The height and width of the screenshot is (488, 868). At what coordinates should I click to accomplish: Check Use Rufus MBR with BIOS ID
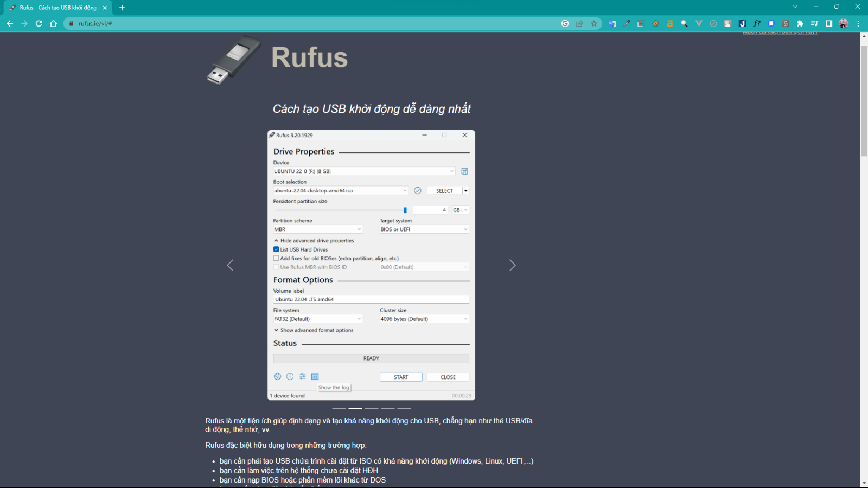click(276, 267)
